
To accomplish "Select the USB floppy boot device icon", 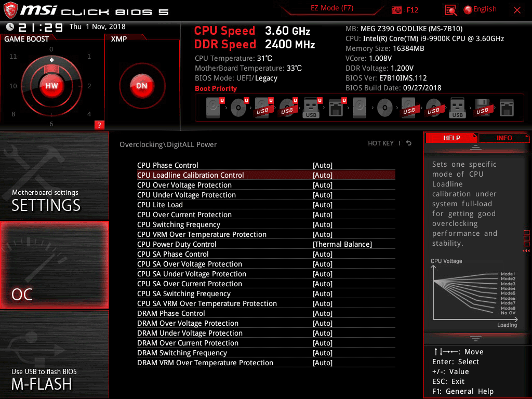I will click(x=482, y=108).
